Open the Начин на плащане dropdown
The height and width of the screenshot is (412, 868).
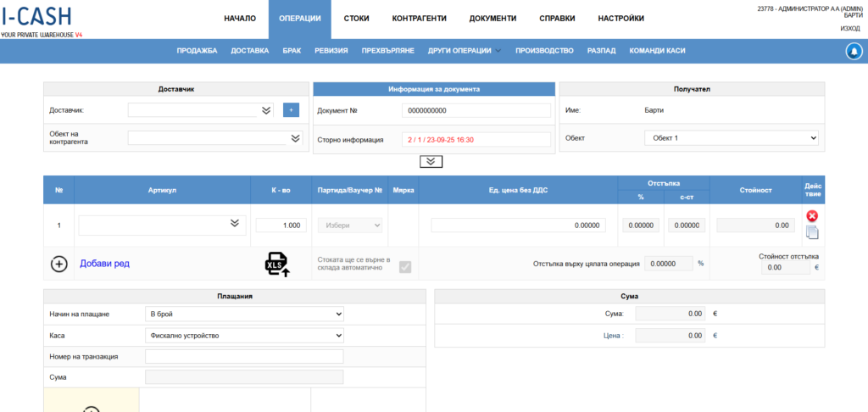[x=244, y=315]
